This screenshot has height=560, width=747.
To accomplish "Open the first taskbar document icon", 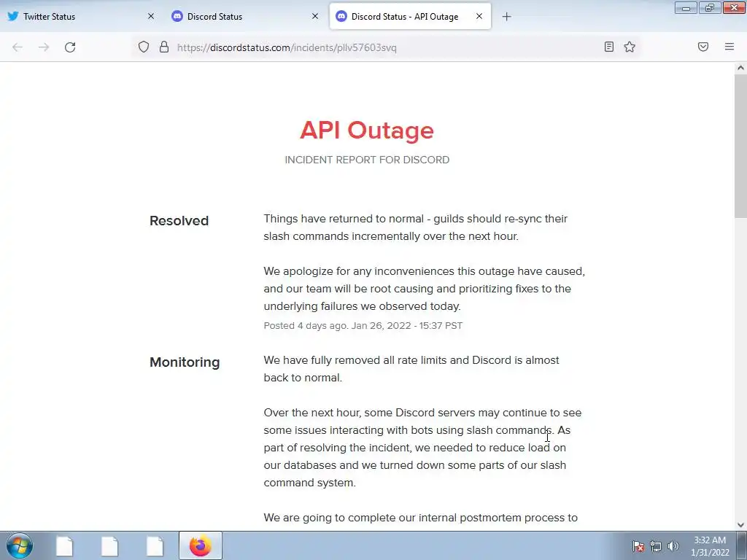I will click(65, 546).
